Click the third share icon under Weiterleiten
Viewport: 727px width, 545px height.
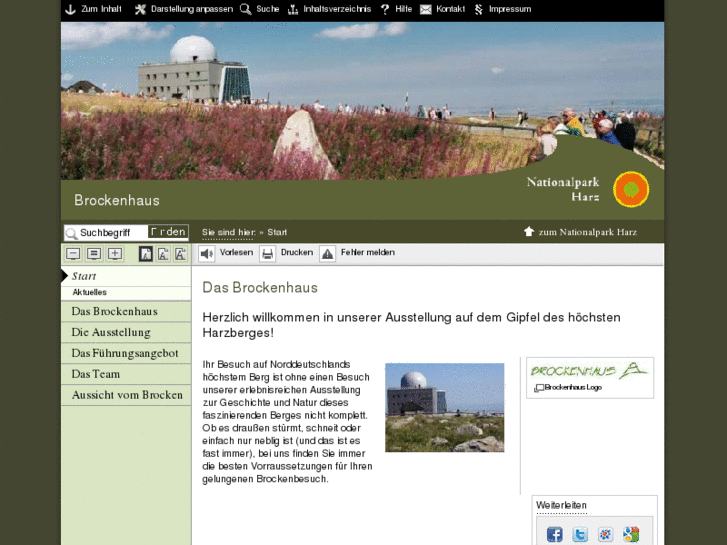606,534
